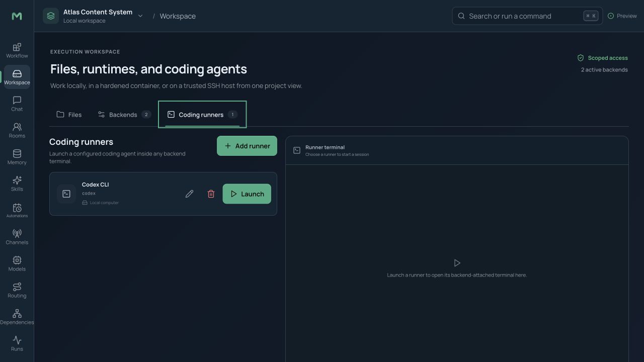Open Skills in the sidebar
Image resolution: width=644 pixels, height=362 pixels.
pyautogui.click(x=17, y=184)
